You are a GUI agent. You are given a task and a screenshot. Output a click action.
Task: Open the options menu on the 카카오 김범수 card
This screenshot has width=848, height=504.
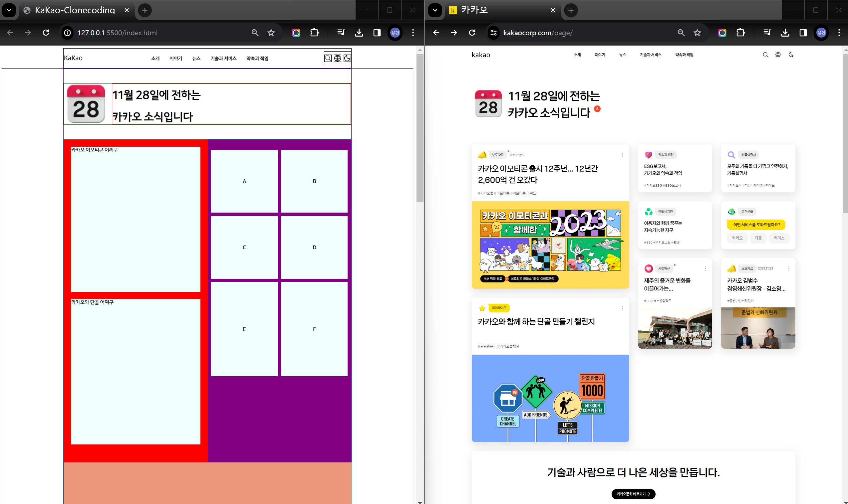pos(789,269)
